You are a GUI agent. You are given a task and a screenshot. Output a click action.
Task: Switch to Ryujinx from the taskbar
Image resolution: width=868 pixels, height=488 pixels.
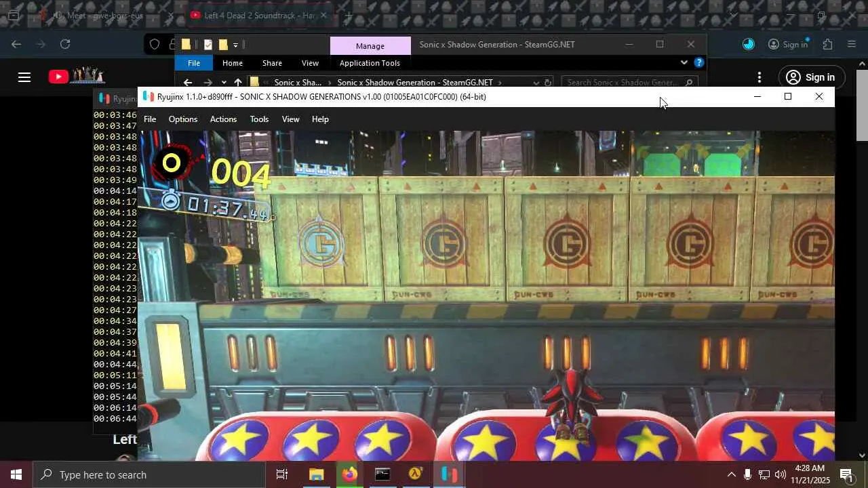[x=449, y=474]
